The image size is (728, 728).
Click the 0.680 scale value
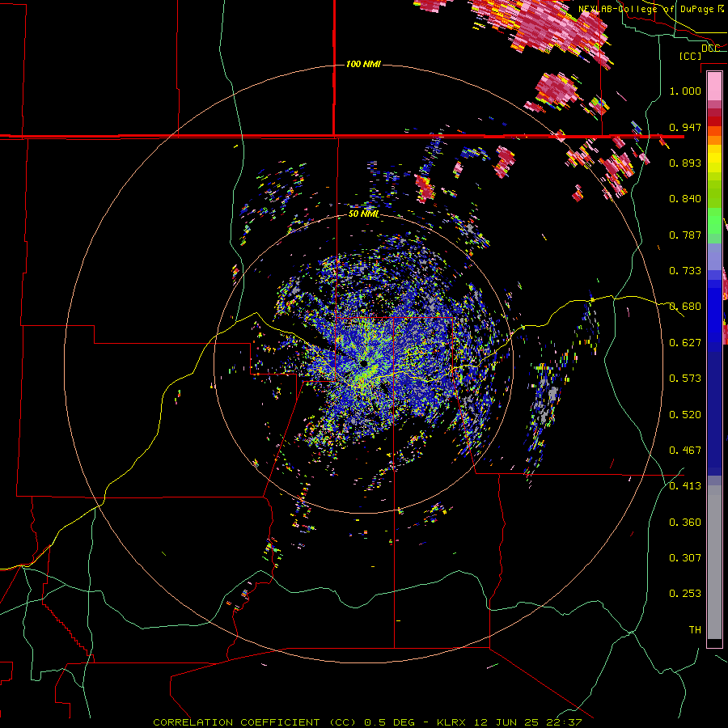(685, 306)
